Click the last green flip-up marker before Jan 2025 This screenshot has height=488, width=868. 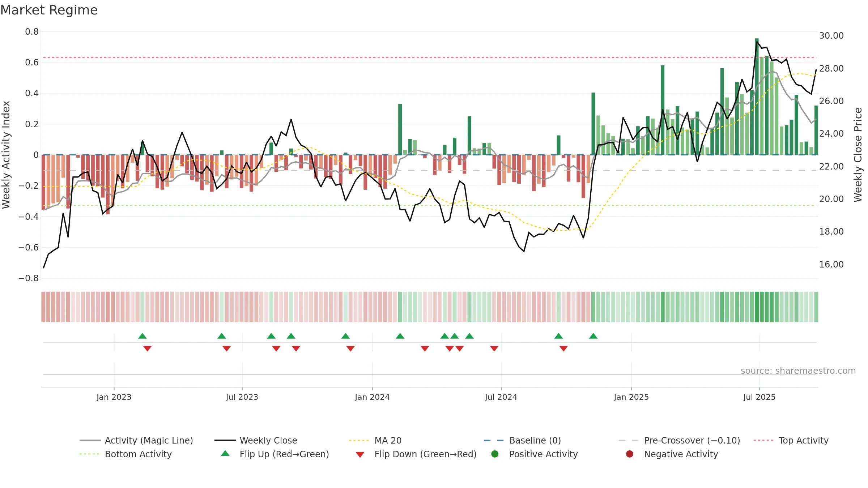[593, 336]
